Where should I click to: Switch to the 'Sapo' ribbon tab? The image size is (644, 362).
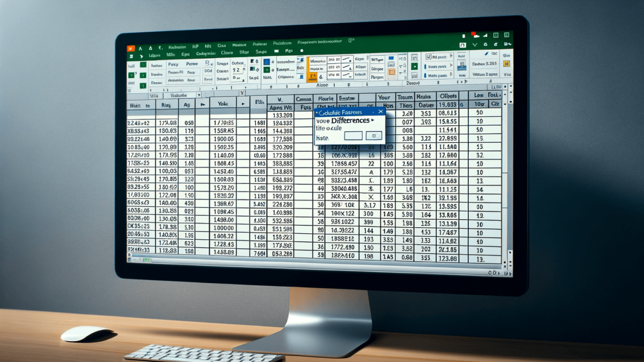[261, 52]
